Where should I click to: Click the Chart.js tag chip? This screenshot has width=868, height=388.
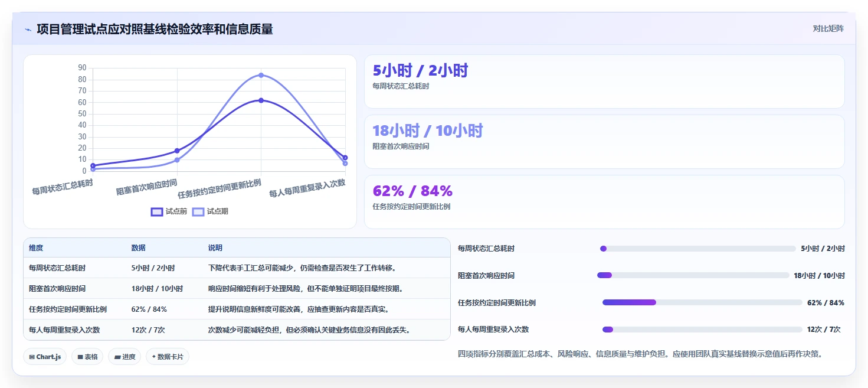pyautogui.click(x=45, y=357)
